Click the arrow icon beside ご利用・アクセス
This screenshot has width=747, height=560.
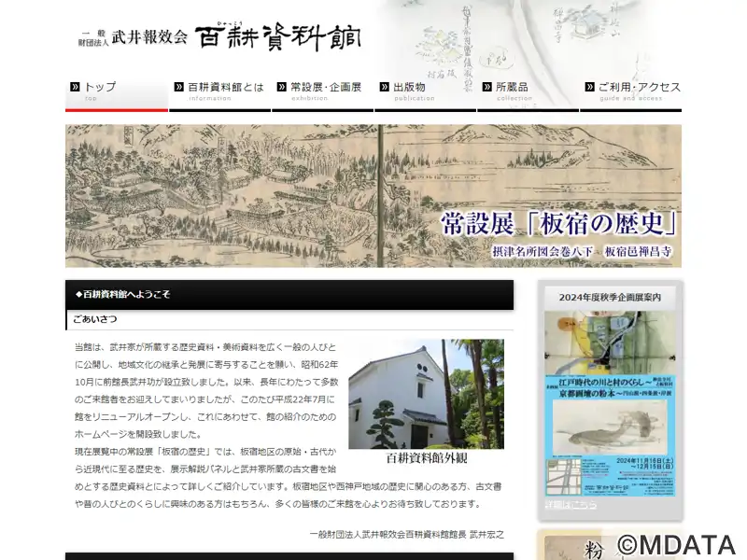point(590,87)
